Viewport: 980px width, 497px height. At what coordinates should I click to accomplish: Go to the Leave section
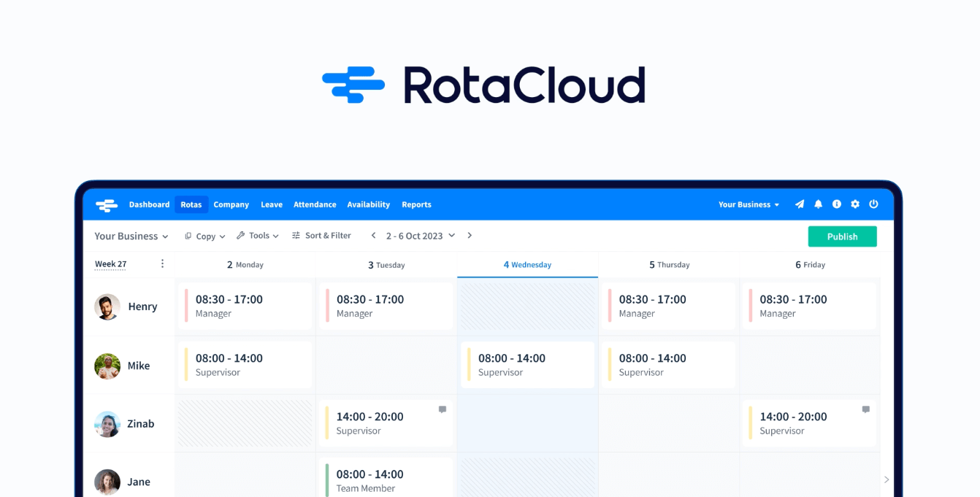pyautogui.click(x=272, y=204)
